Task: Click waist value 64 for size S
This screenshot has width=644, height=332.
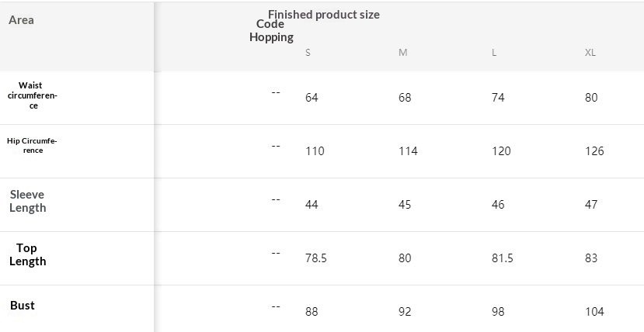Action: (312, 98)
